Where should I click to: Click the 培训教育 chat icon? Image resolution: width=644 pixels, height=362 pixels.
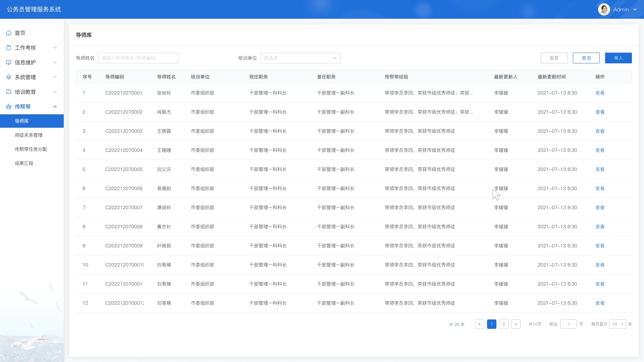pos(9,92)
